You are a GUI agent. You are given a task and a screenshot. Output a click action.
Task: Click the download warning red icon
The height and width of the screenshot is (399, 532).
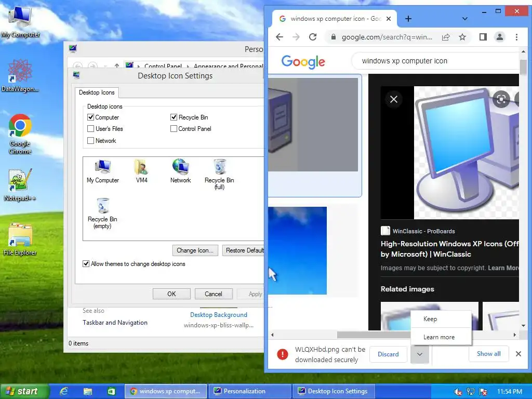(282, 354)
